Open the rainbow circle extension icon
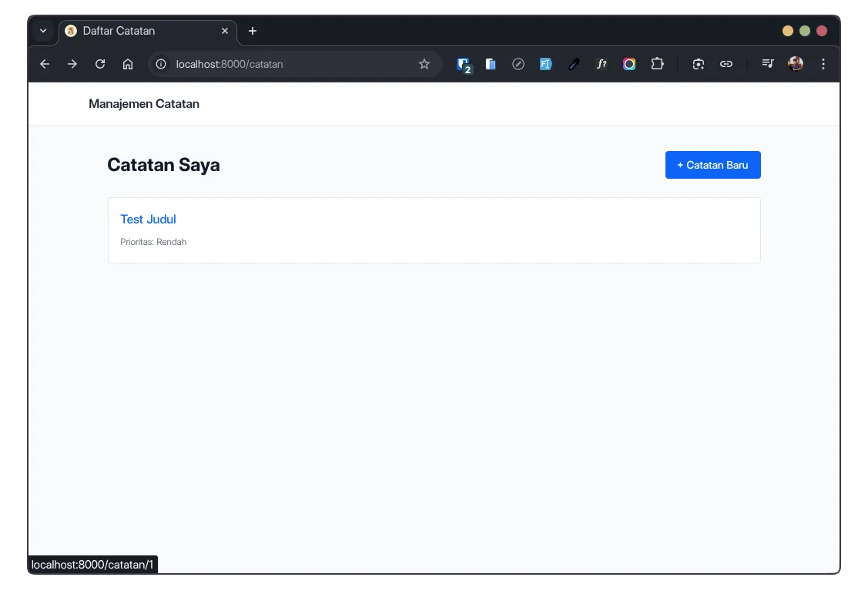Image resolution: width=868 pixels, height=614 pixels. (629, 65)
